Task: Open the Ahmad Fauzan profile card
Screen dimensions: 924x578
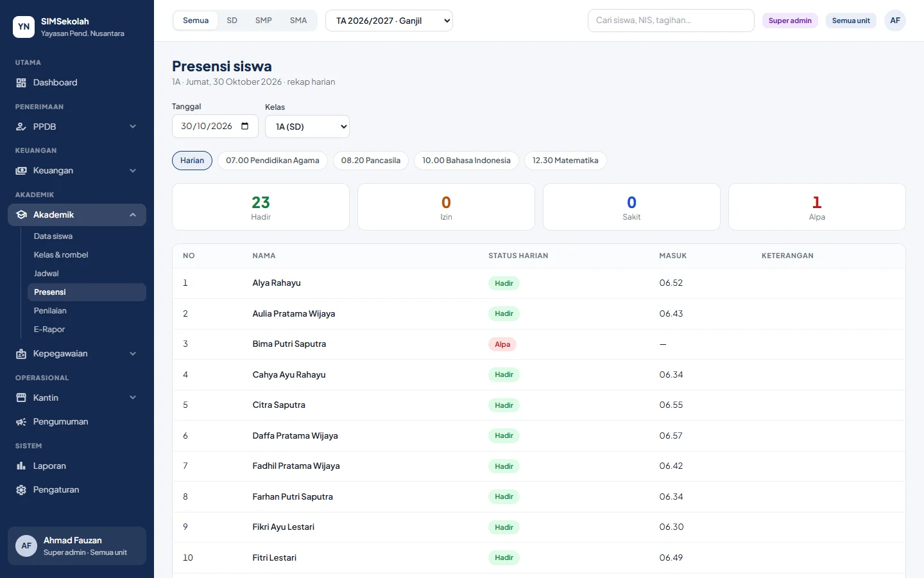Action: [77, 546]
